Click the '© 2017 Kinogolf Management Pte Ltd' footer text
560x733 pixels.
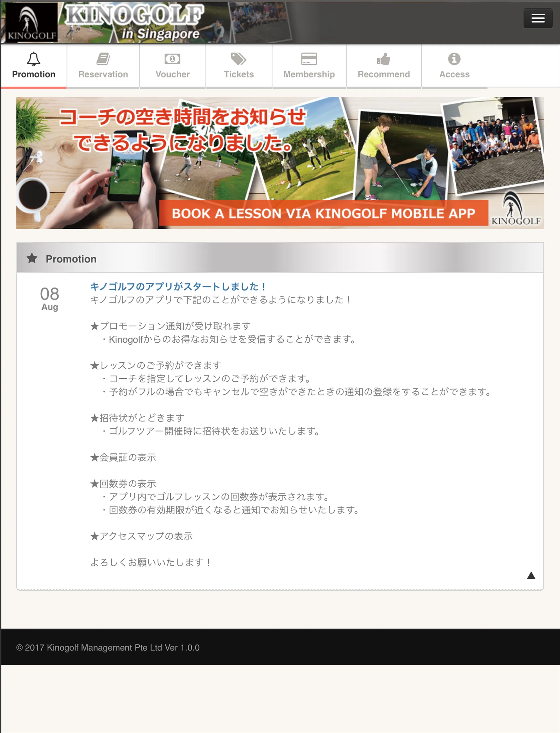pyautogui.click(x=89, y=648)
